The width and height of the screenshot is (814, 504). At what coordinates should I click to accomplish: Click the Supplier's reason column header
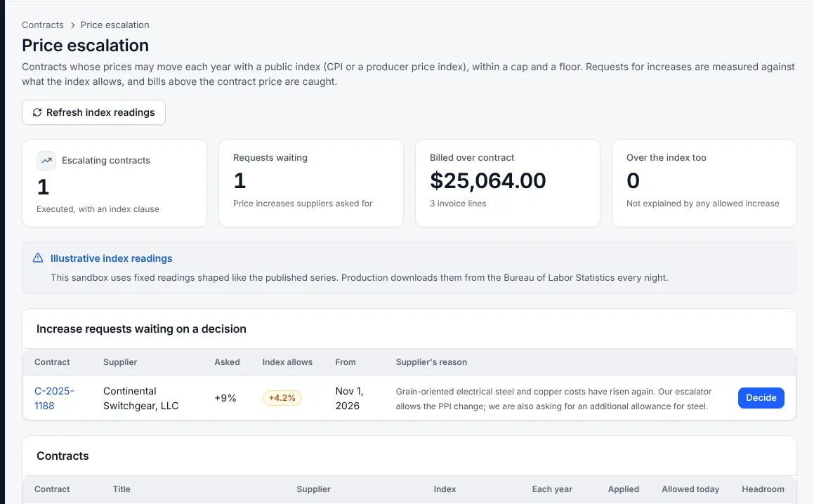[x=431, y=362]
